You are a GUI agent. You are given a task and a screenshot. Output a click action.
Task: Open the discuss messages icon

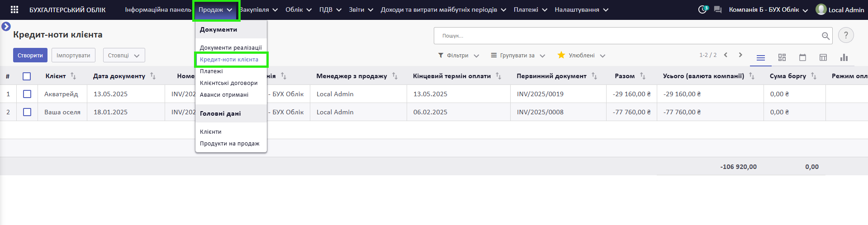(718, 9)
